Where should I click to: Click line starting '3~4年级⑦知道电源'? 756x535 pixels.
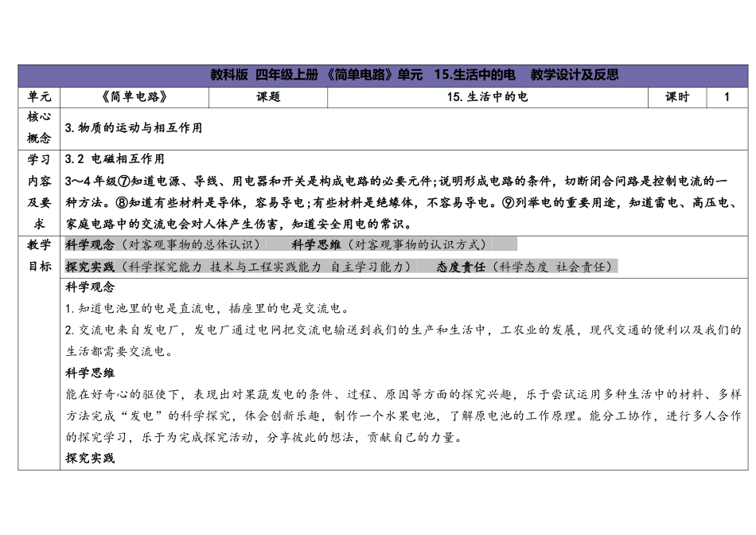tap(396, 181)
